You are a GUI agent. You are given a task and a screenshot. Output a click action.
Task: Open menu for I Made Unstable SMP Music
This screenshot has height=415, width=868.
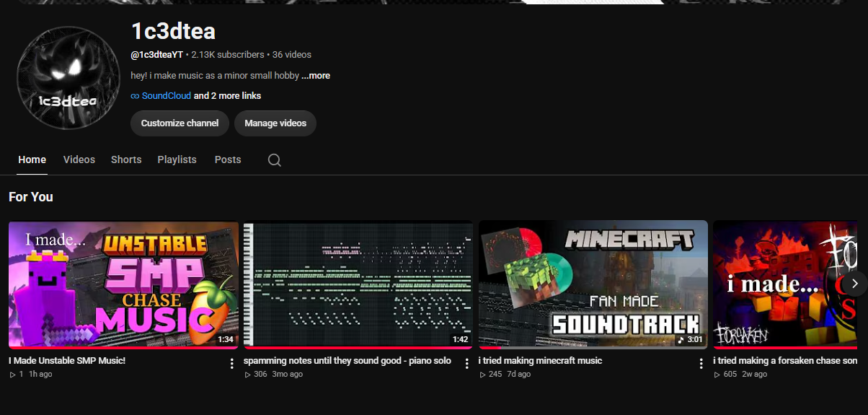click(x=231, y=364)
